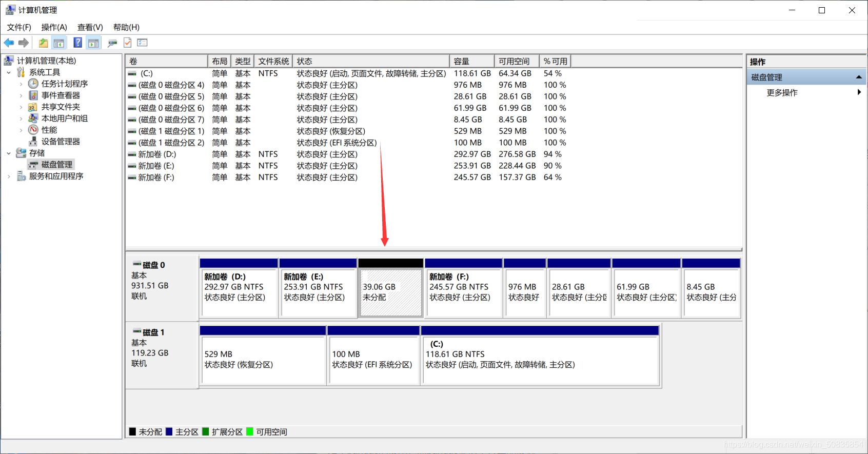This screenshot has width=868, height=454.
Task: Click the 本地用户和组 icon
Action: click(33, 119)
